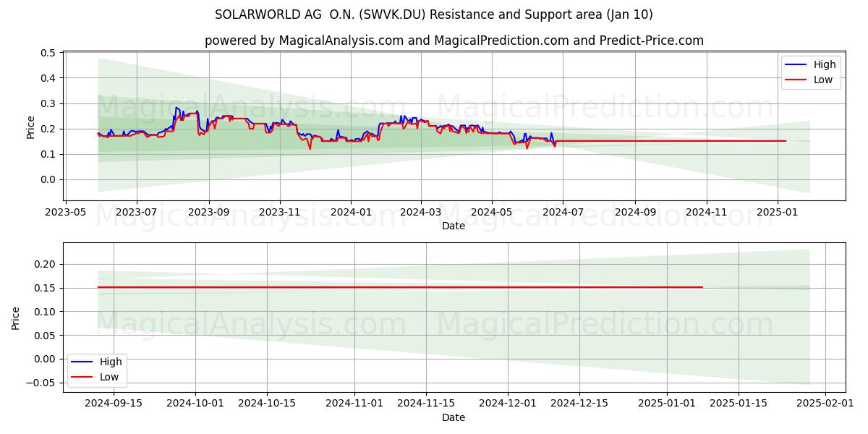Click the '2023-09' x-axis label in the top chart
The image size is (868, 434).
[208, 213]
